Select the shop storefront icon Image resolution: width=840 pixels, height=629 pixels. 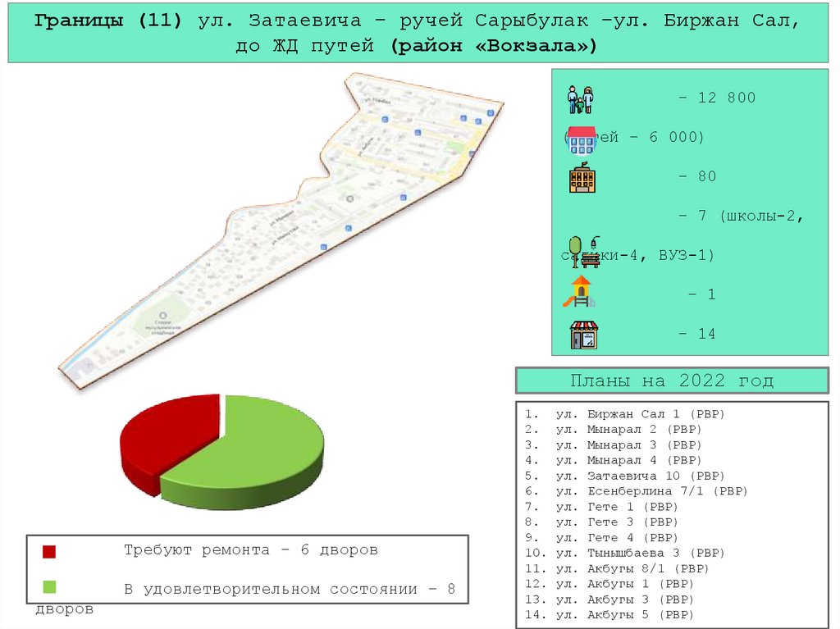(584, 335)
